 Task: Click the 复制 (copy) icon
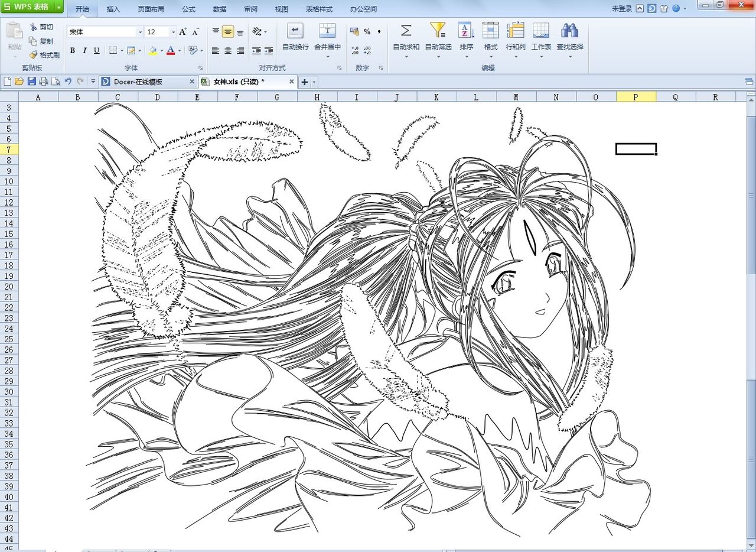click(x=33, y=41)
